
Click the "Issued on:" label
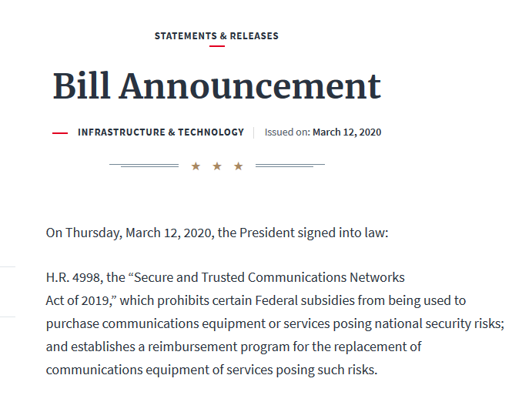[287, 132]
